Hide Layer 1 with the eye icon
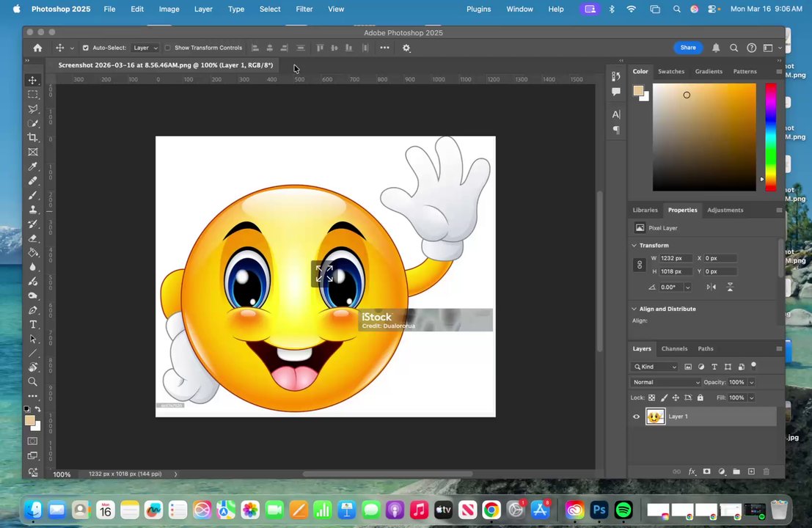 (636, 417)
